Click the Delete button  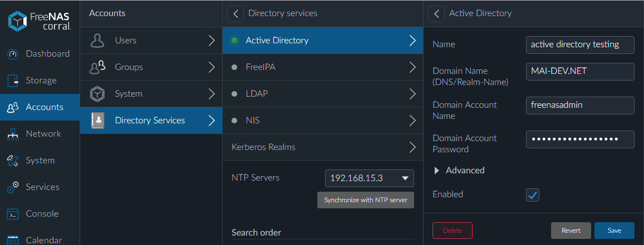point(452,231)
